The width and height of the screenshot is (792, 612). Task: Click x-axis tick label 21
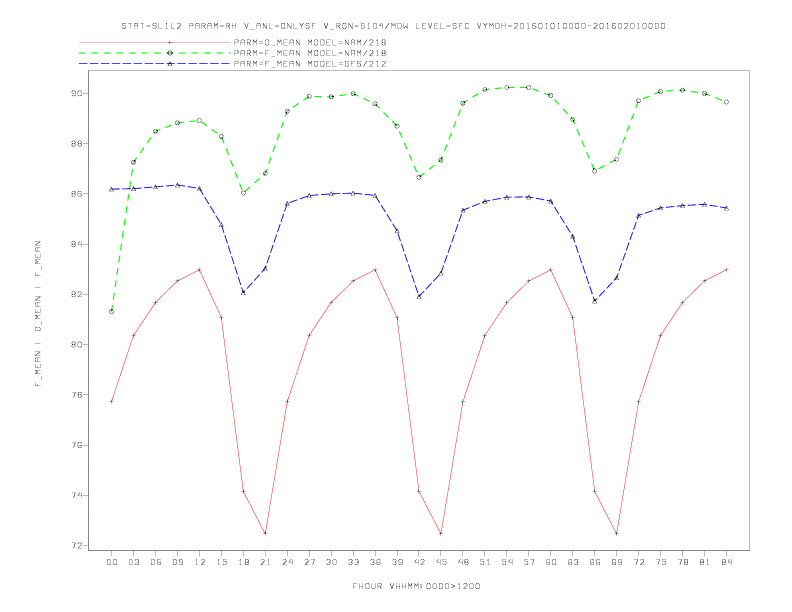click(265, 562)
